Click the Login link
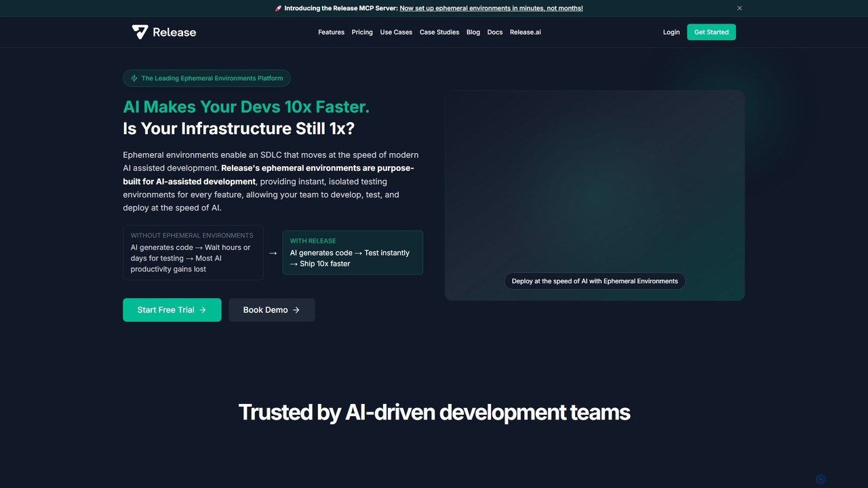 [x=671, y=32]
